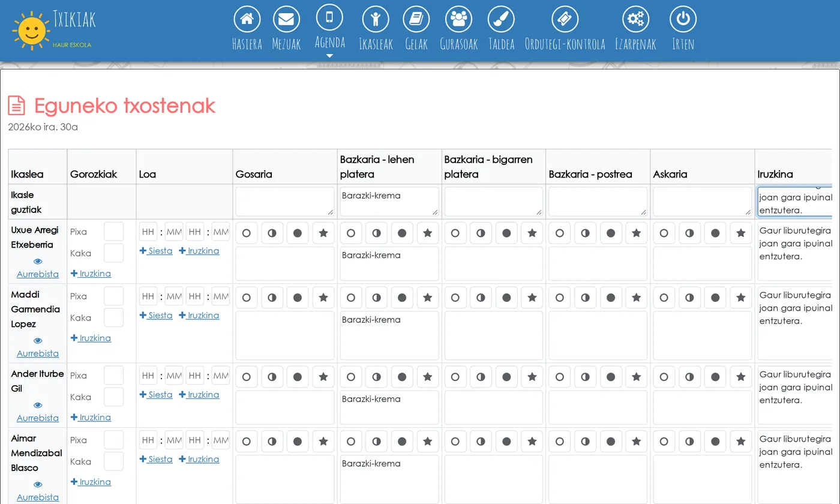Click eye icon under Ander Iturbe Gil
This screenshot has width=840, height=504.
pos(38,406)
